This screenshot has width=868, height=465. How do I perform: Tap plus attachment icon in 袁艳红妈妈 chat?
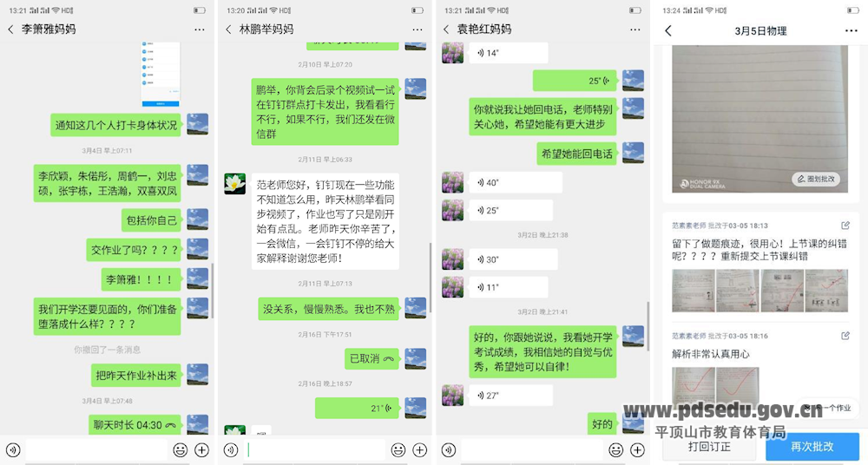638,449
